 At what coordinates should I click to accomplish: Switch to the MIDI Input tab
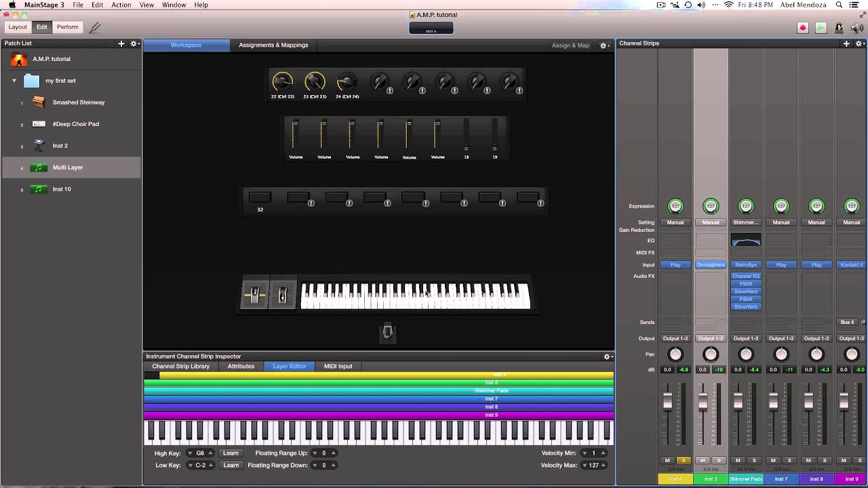[x=338, y=367]
